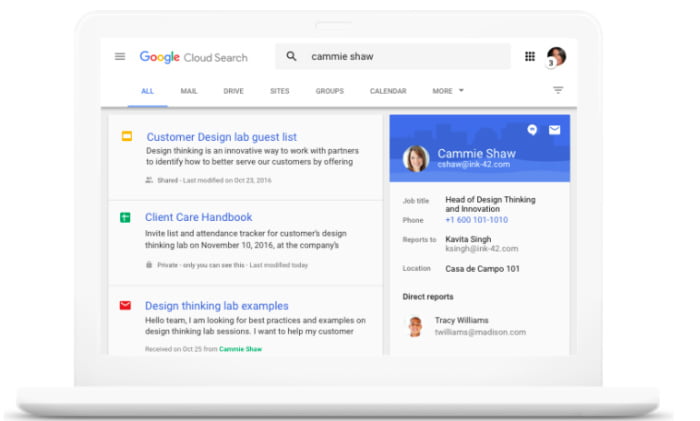Switch to the CALENDAR tab
700x421 pixels.
pyautogui.click(x=388, y=91)
